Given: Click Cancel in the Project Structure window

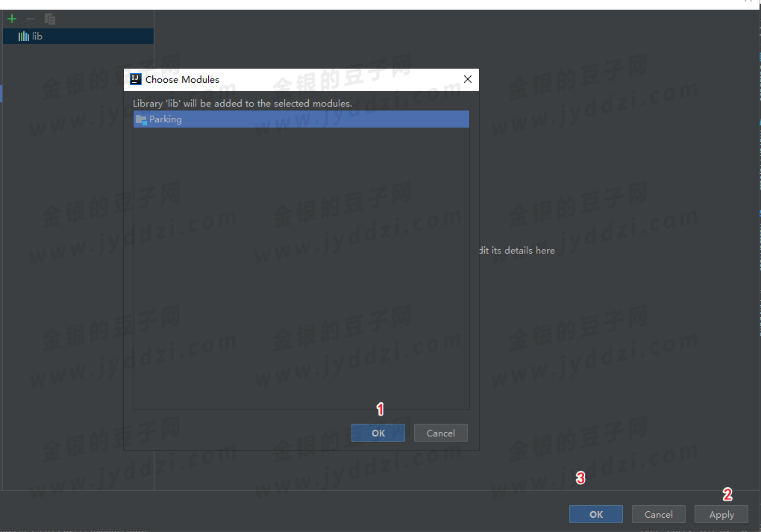Looking at the screenshot, I should tap(658, 514).
